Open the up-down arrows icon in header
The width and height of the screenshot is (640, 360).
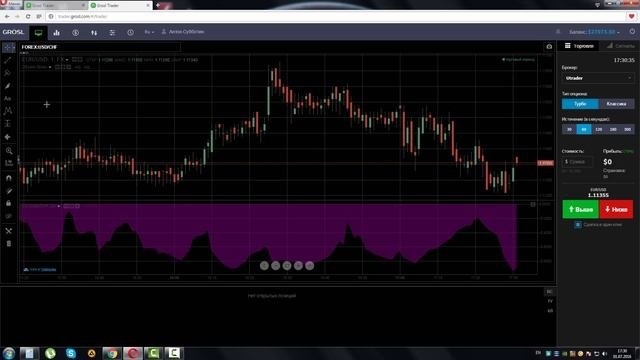click(x=94, y=32)
